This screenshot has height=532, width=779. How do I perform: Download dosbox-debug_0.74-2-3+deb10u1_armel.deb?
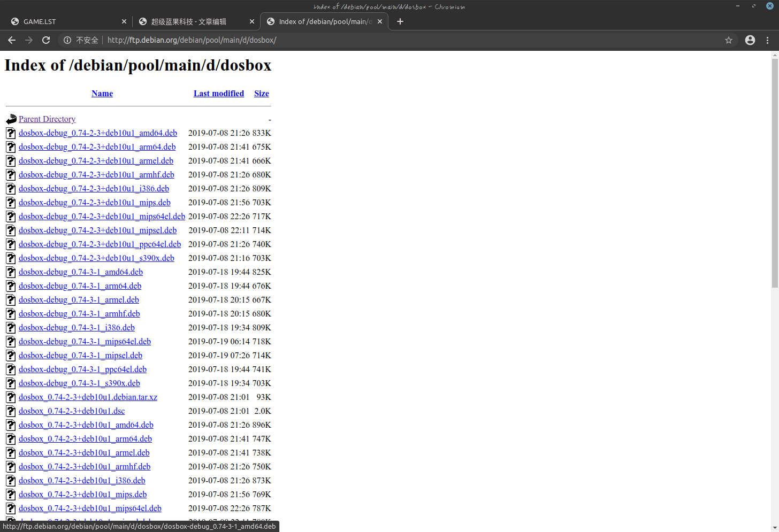click(96, 161)
